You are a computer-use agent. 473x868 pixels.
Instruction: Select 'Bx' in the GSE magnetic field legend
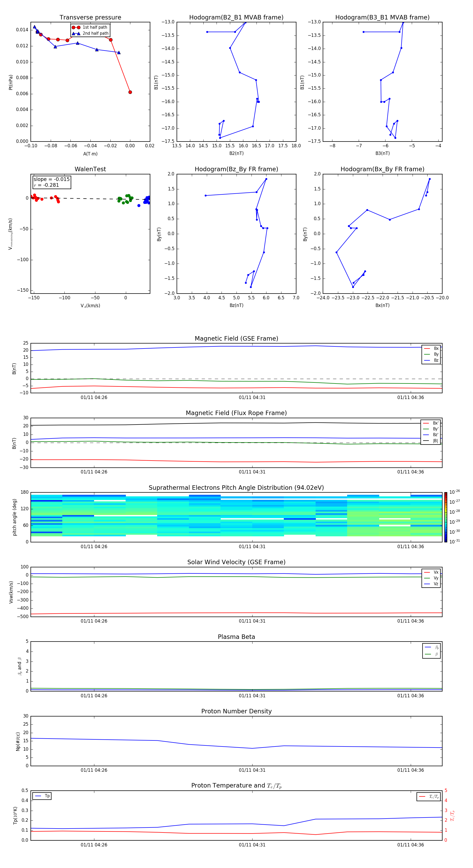(x=431, y=349)
